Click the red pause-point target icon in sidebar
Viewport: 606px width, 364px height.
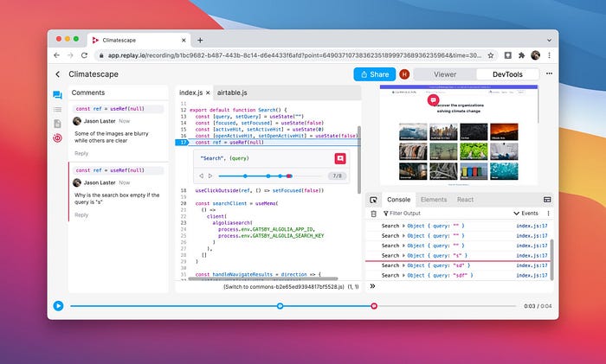57,137
